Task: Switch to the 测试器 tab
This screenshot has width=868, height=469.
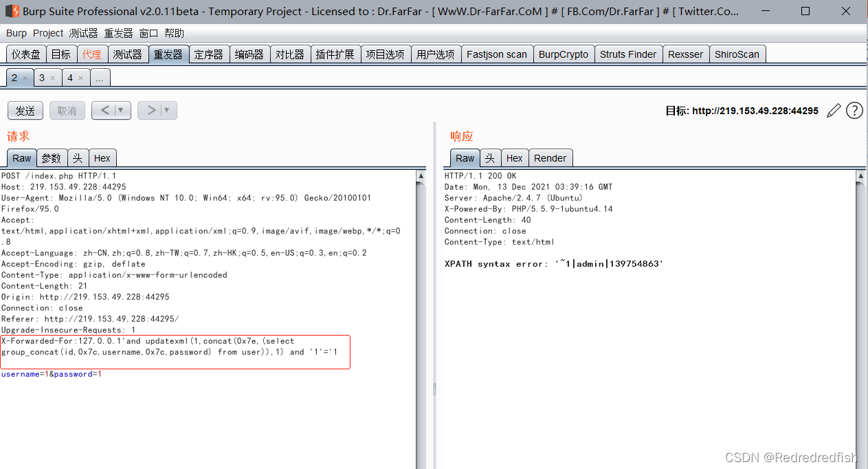Action: (x=128, y=54)
